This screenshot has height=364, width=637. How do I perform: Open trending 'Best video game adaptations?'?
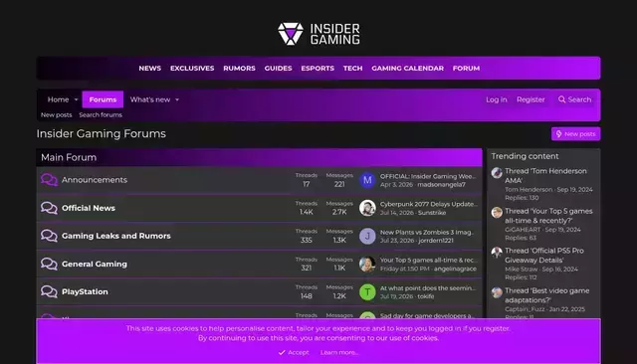tap(546, 295)
